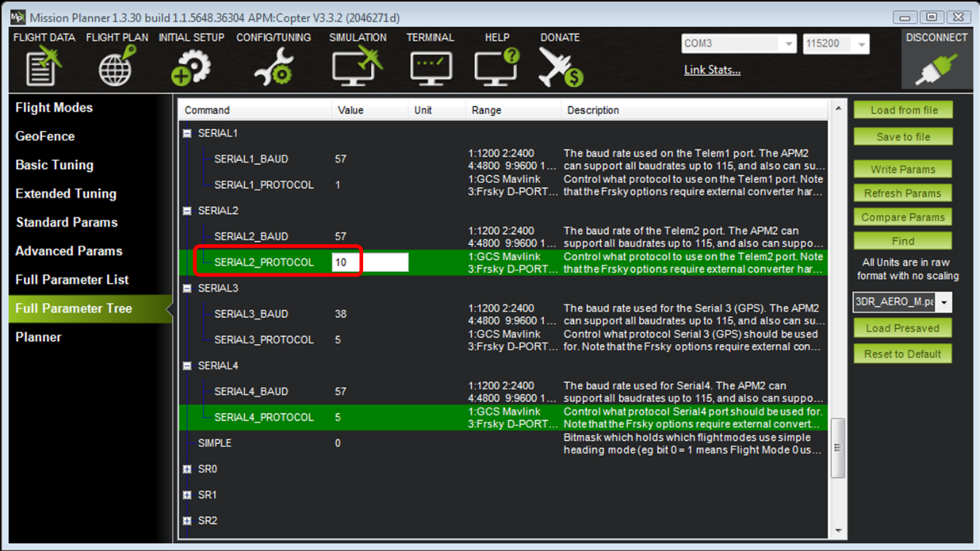Open the 115200 baud rate dropdown
Screen dimensions: 980x551
[x=861, y=44]
